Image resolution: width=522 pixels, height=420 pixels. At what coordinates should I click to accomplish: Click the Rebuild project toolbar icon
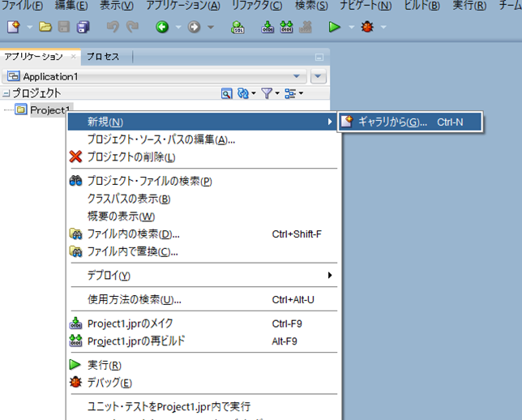click(x=286, y=28)
